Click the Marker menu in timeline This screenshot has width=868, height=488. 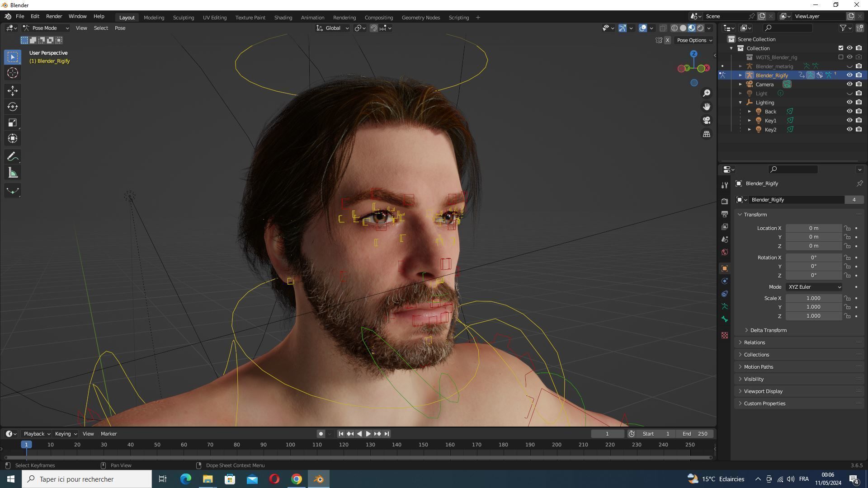(x=108, y=434)
